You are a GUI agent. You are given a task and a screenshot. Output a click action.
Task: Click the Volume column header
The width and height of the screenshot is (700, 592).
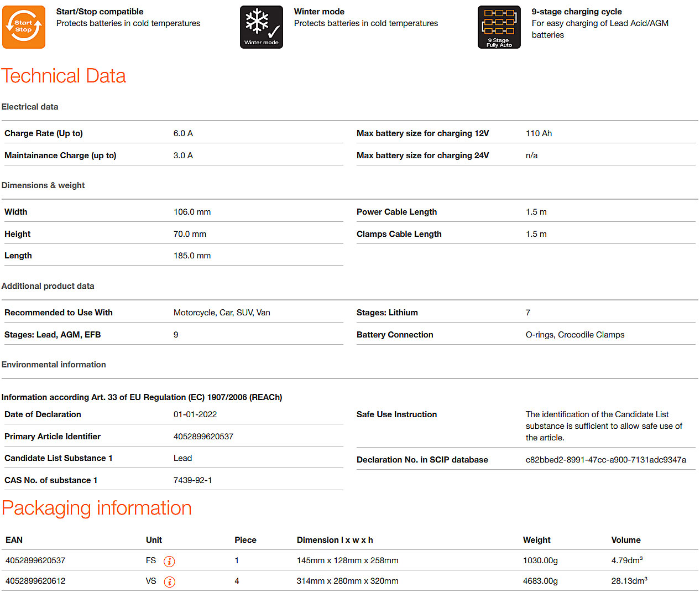point(625,540)
